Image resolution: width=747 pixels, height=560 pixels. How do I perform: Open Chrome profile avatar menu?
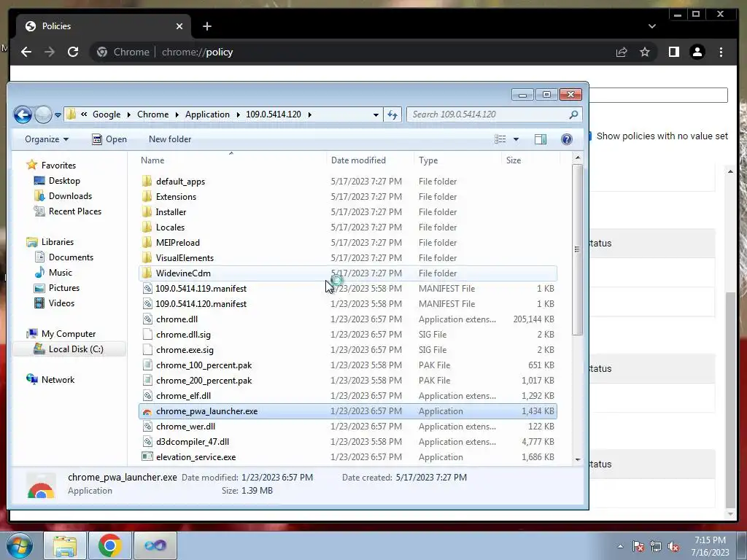point(697,52)
